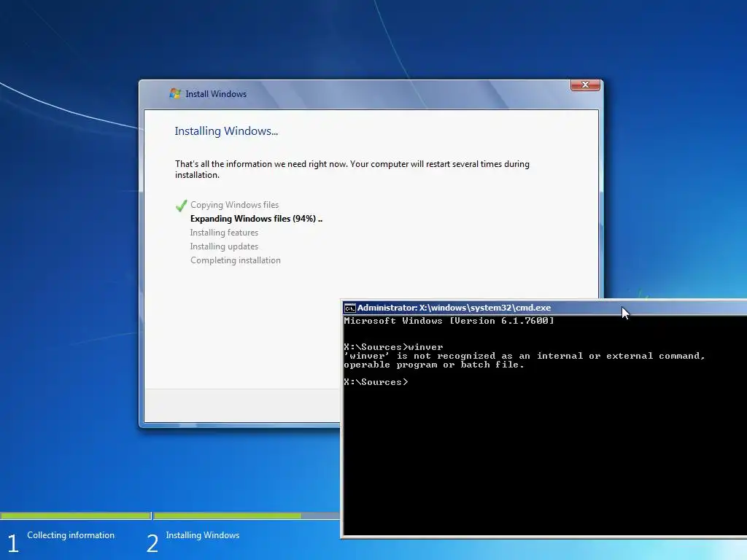Click the 'Install Windows' title text

pyautogui.click(x=216, y=94)
